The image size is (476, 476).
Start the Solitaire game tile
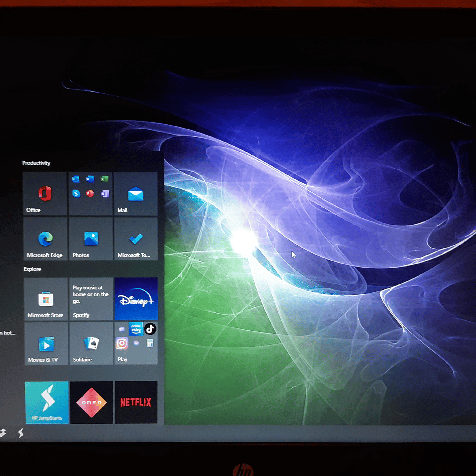(x=91, y=344)
